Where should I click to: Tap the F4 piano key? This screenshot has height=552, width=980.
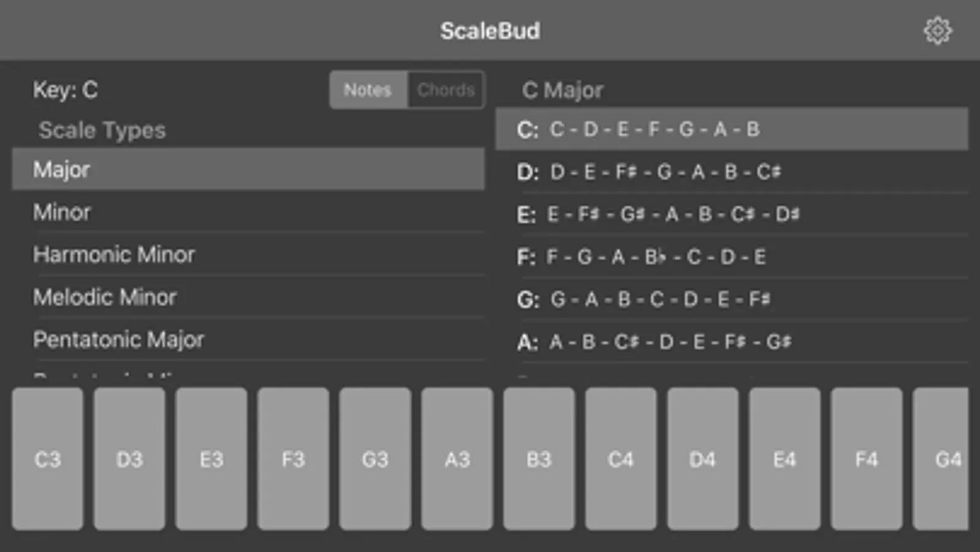(867, 459)
